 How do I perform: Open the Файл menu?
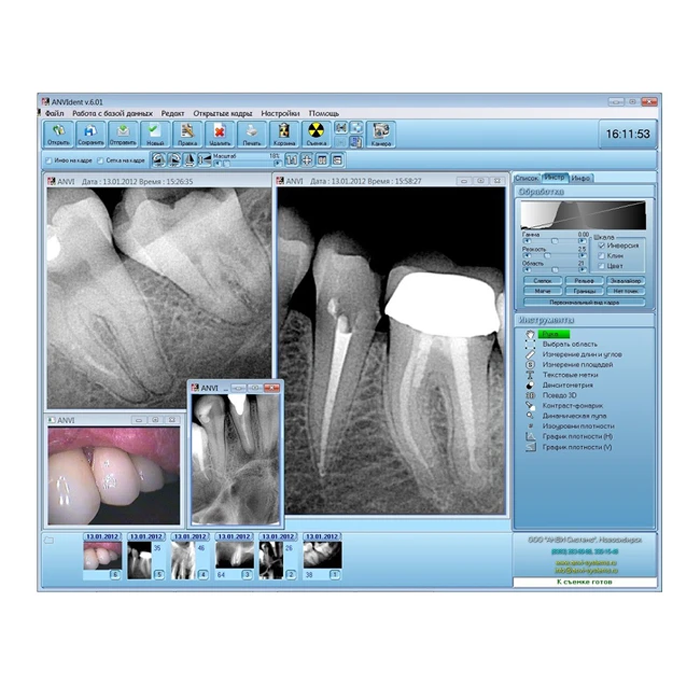[x=54, y=113]
